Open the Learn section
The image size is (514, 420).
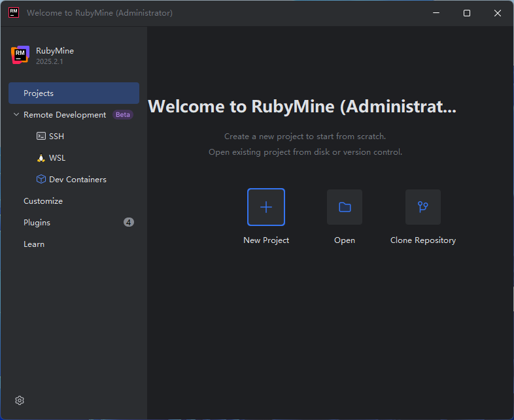point(34,244)
